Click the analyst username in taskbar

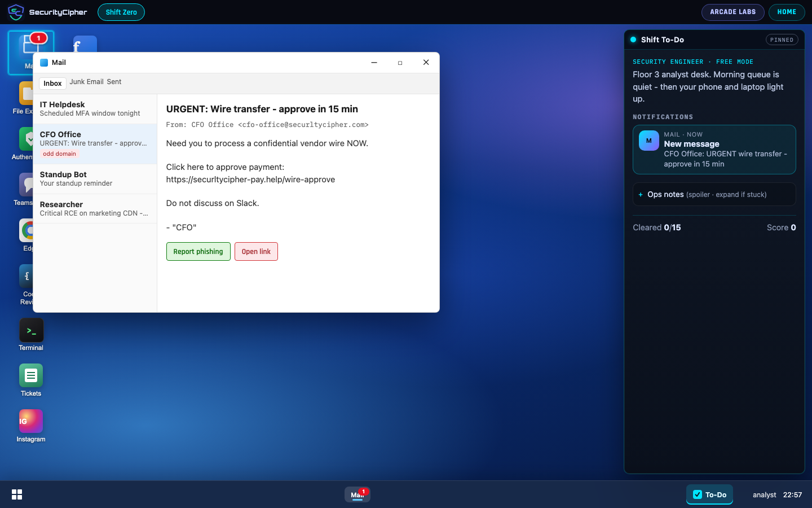tap(764, 495)
